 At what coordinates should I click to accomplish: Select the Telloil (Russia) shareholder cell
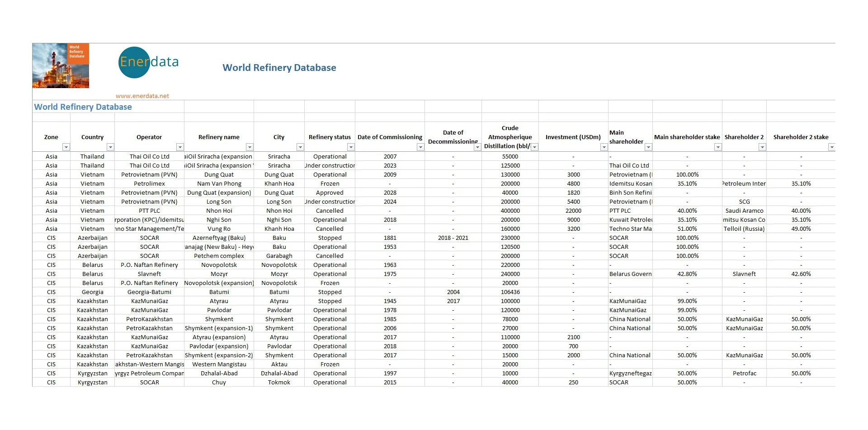[x=744, y=229]
